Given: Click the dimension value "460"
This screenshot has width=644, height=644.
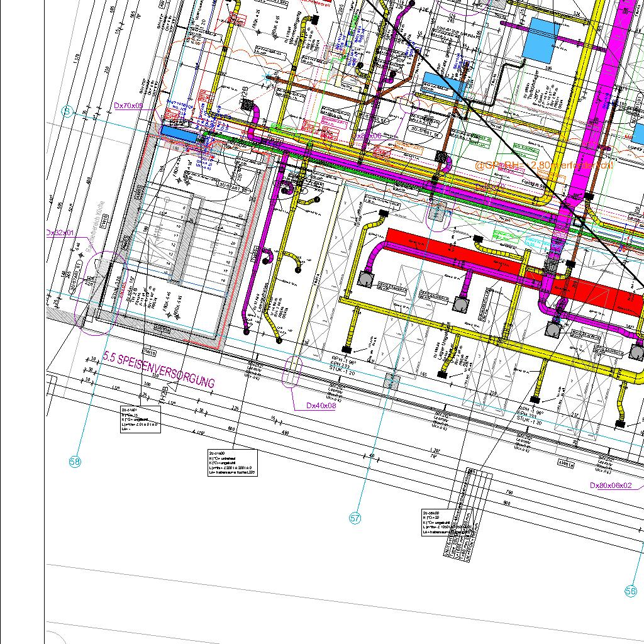Looking at the screenshot, I should pos(286,433).
